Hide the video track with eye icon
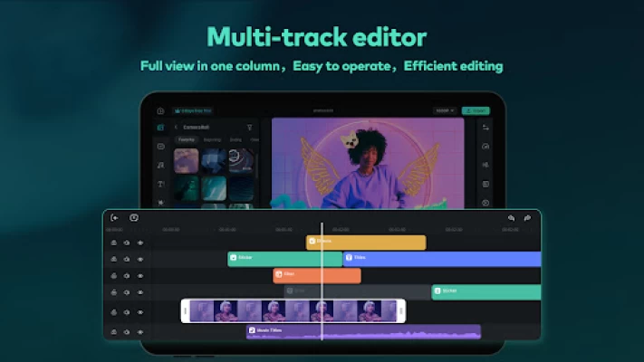 [x=139, y=311]
